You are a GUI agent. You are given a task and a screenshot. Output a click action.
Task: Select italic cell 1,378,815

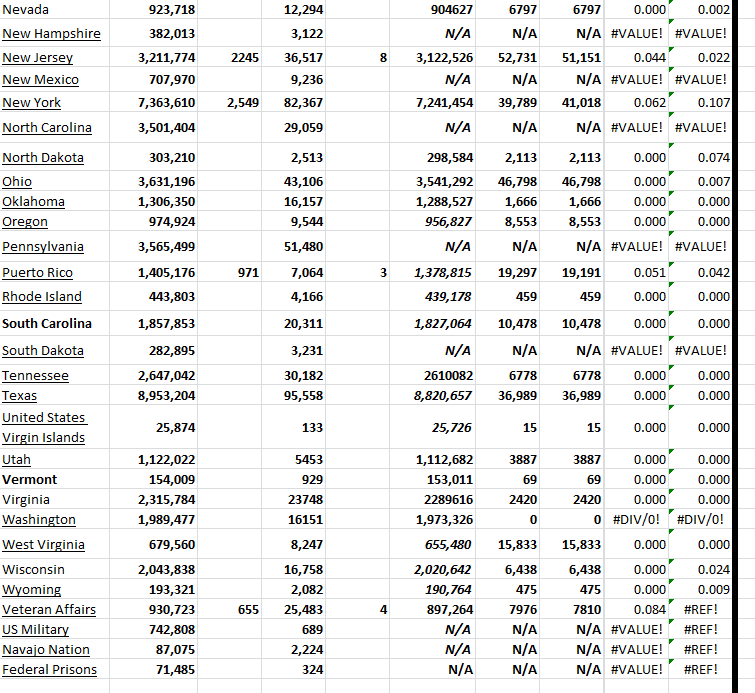[432, 273]
